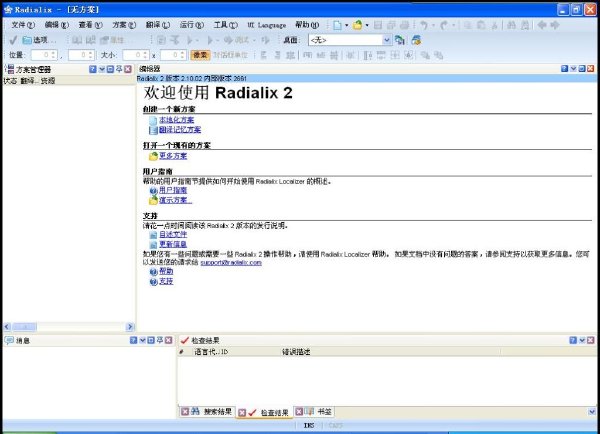
Task: Click the tab list arrow at bottom right
Action: tap(592, 412)
